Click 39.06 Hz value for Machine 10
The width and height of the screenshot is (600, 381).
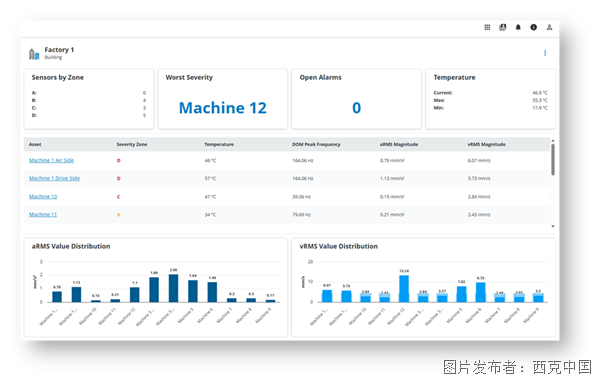302,197
